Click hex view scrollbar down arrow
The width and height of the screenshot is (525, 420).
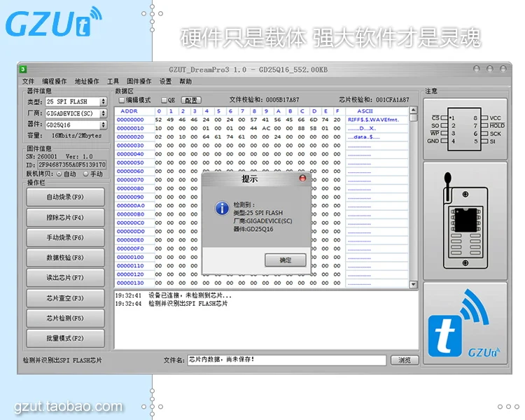click(414, 284)
